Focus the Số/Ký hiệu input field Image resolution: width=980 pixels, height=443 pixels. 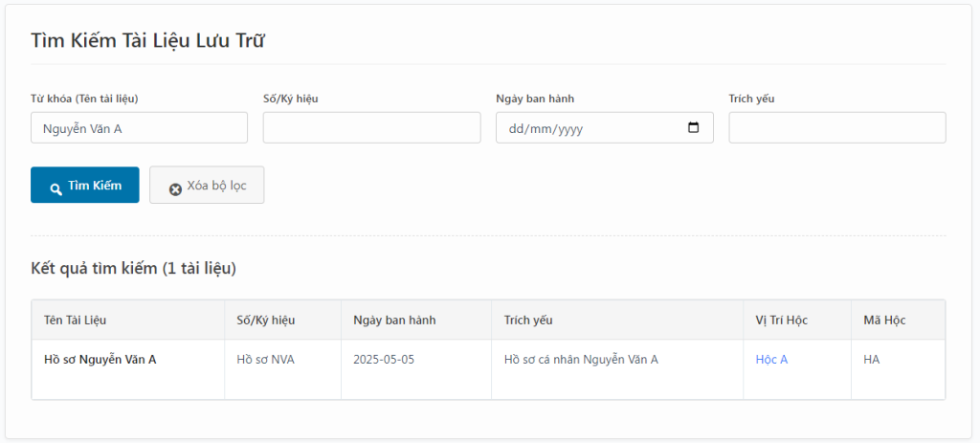[372, 127]
